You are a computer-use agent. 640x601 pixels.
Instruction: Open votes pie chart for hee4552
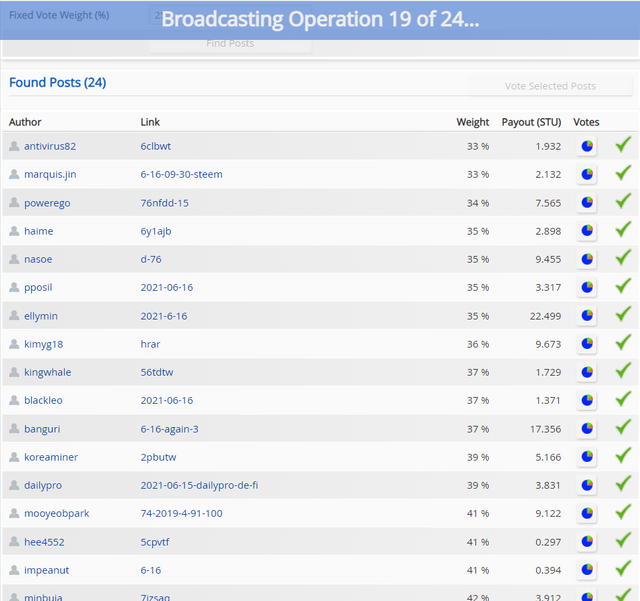[x=587, y=542]
